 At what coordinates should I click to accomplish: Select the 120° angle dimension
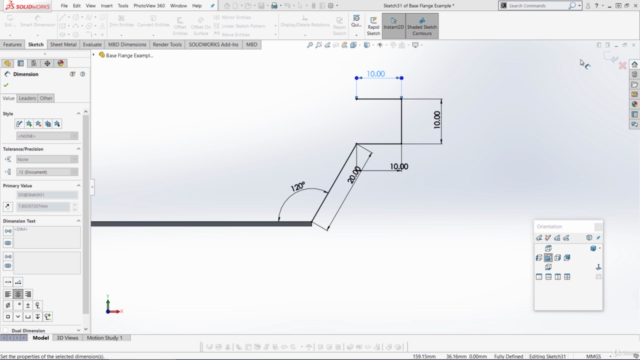[298, 187]
